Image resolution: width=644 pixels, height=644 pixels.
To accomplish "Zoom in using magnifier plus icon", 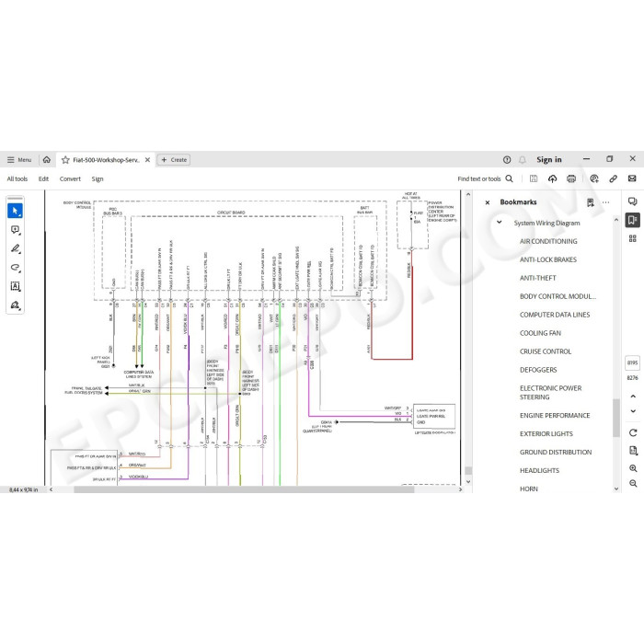I will (x=633, y=468).
